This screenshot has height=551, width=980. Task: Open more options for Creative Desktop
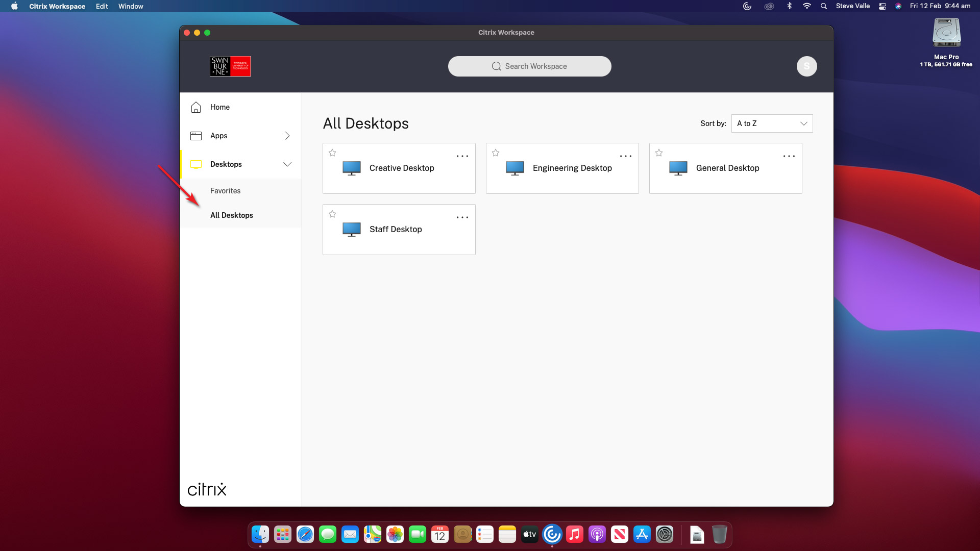[x=462, y=156]
